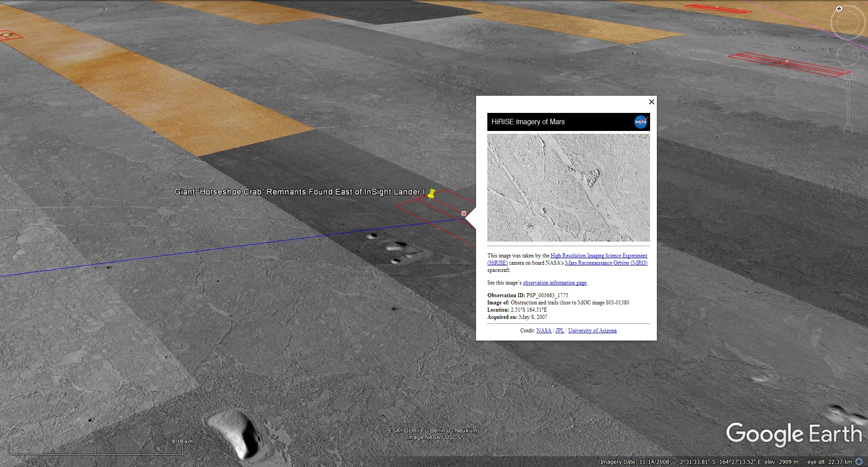The image size is (868, 467).
Task: Click the Move joystick circle below compass
Action: (848, 55)
